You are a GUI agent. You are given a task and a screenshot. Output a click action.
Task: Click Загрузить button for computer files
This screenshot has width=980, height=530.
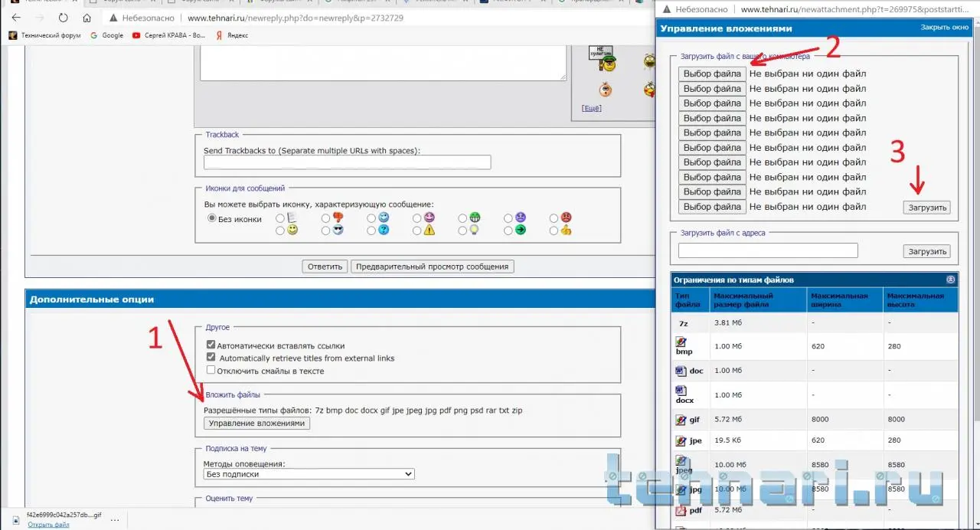coord(927,208)
